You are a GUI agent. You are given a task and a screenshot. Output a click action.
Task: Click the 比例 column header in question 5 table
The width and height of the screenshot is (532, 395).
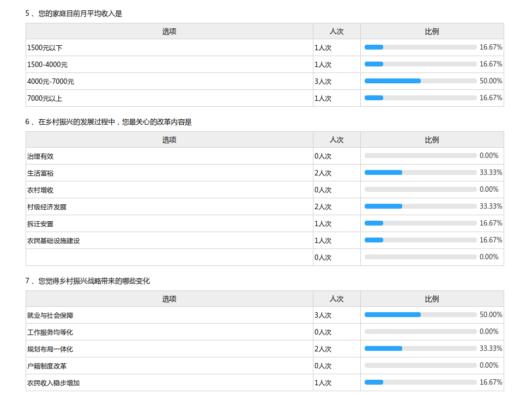[x=432, y=32]
